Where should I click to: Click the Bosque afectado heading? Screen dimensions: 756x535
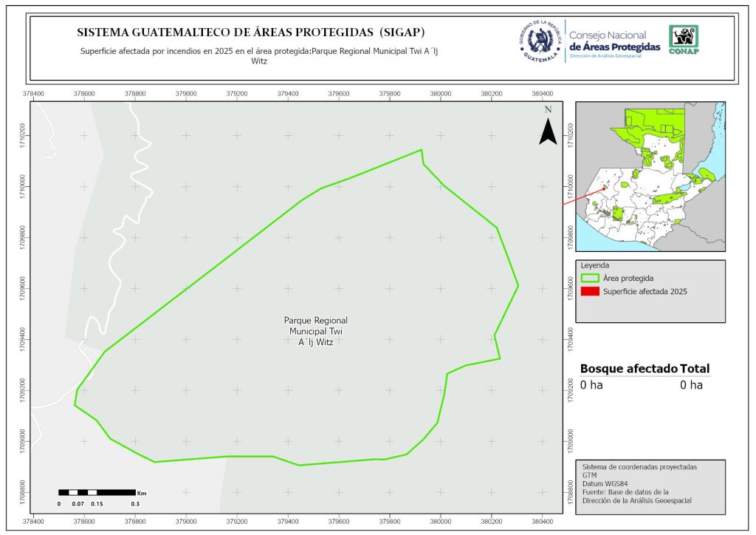coord(628,369)
